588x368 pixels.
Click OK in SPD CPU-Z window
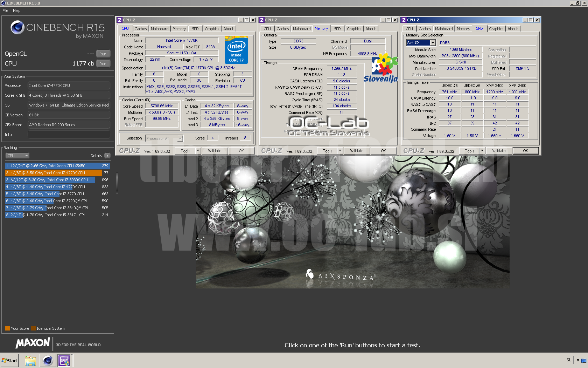525,151
